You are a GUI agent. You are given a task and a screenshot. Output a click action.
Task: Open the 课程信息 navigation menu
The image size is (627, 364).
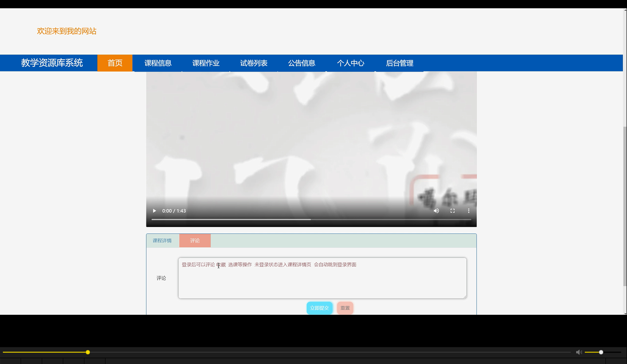158,63
